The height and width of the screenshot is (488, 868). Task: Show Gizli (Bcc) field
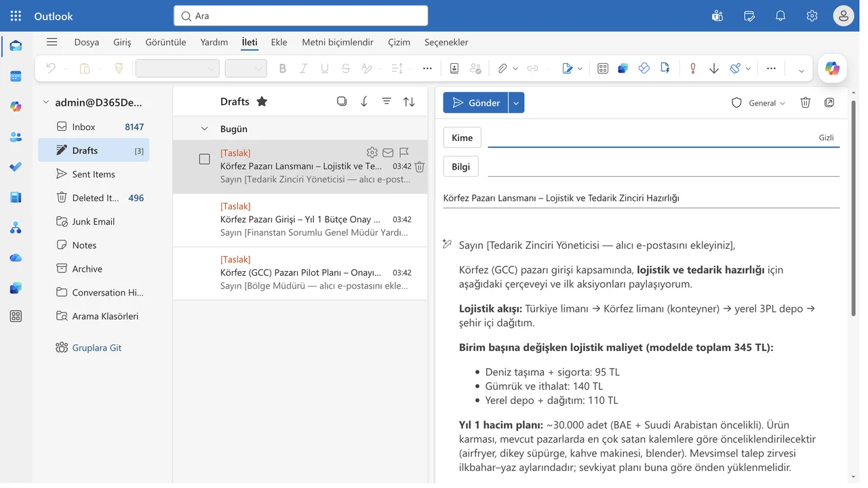click(826, 138)
